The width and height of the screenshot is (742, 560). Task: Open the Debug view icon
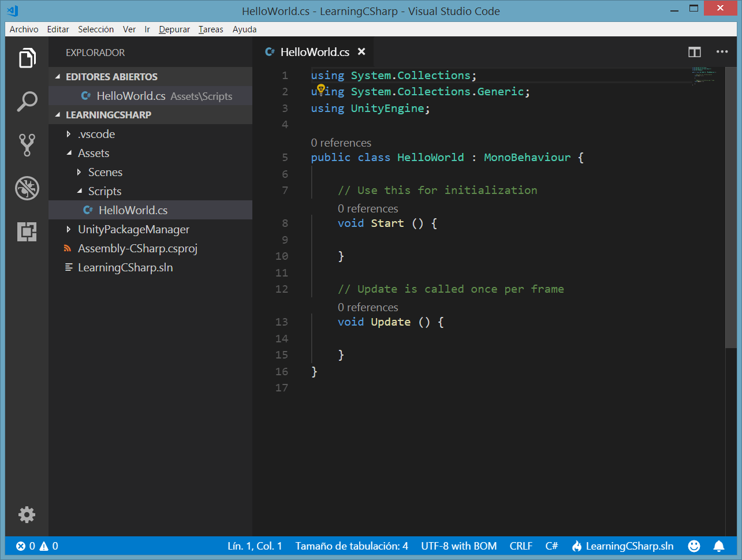coord(27,188)
